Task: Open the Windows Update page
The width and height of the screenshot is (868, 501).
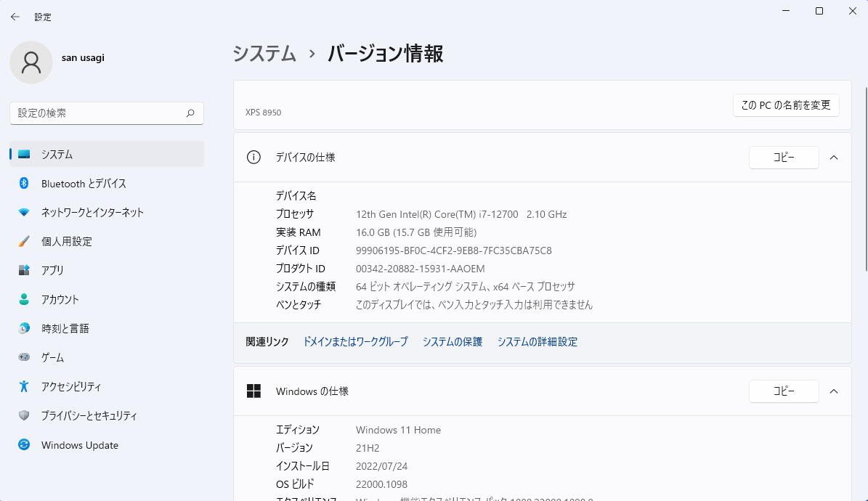Action: pyautogui.click(x=107, y=445)
